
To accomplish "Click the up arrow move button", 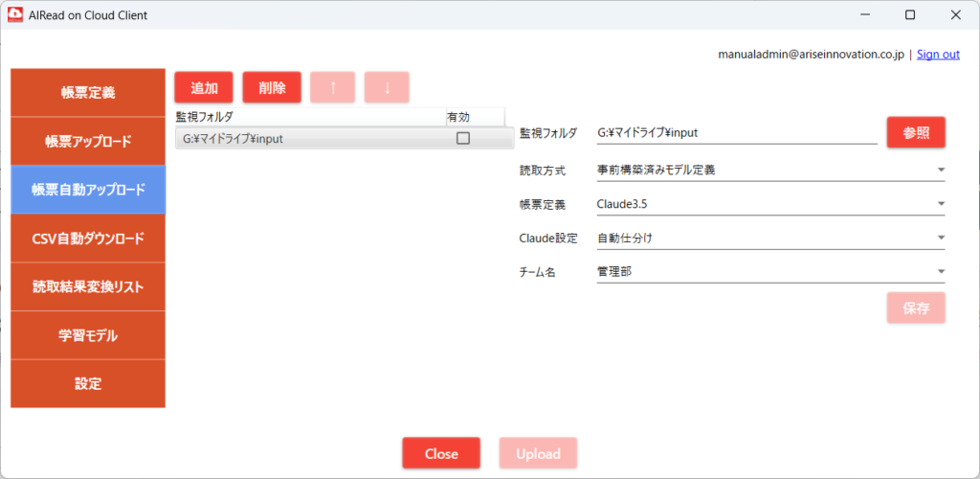I will click(333, 87).
